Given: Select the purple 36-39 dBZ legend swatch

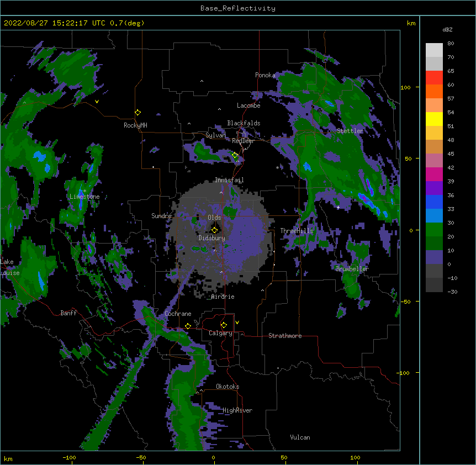Looking at the screenshot, I should pyautogui.click(x=434, y=188).
